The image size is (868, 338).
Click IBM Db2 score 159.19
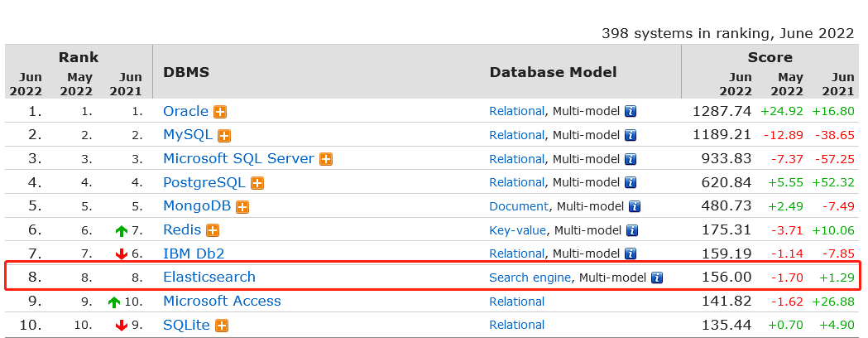727,254
